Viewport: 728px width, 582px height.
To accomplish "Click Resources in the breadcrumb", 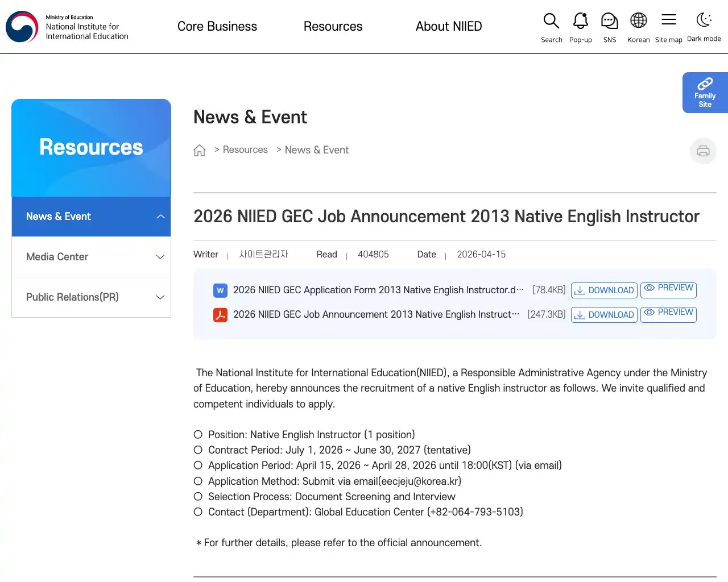I will 245,149.
